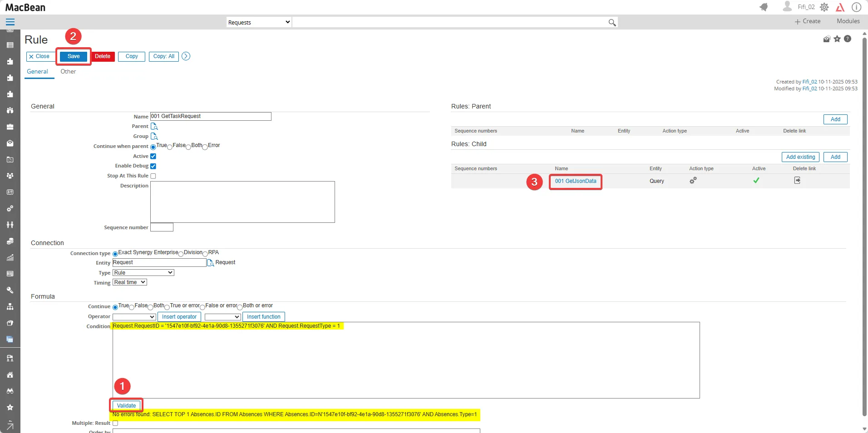Uncheck the Active checkbox

tap(153, 156)
